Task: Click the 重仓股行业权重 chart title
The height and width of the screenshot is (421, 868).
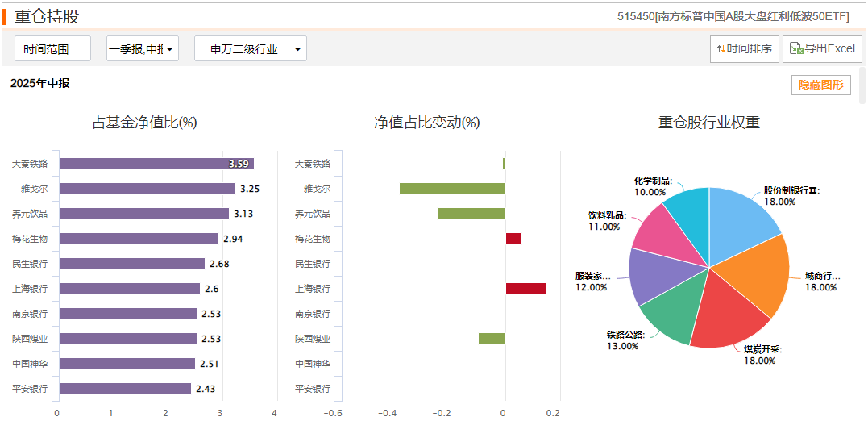Action: (709, 123)
